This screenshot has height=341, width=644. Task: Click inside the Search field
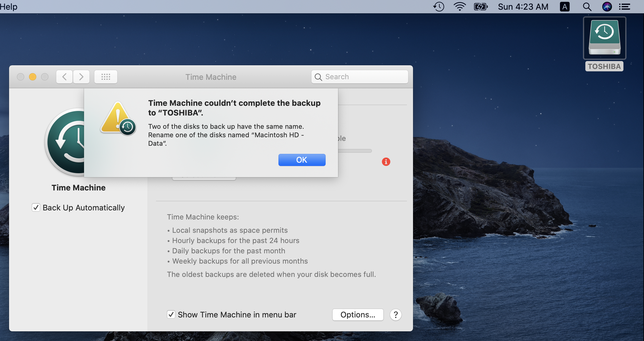point(359,77)
